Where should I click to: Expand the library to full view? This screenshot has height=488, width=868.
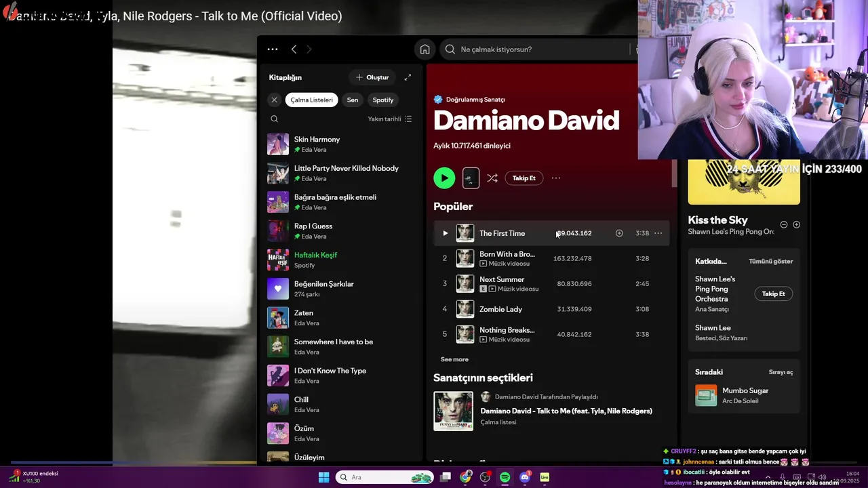[x=408, y=77]
